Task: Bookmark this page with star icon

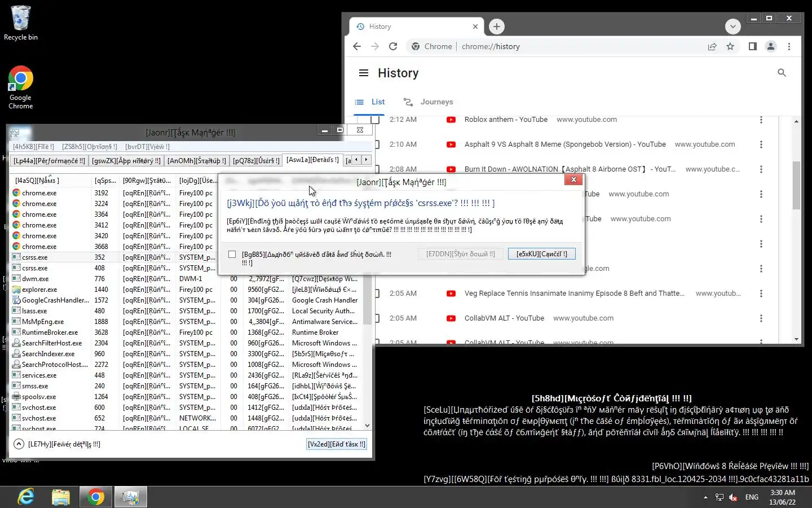Action: click(x=730, y=46)
